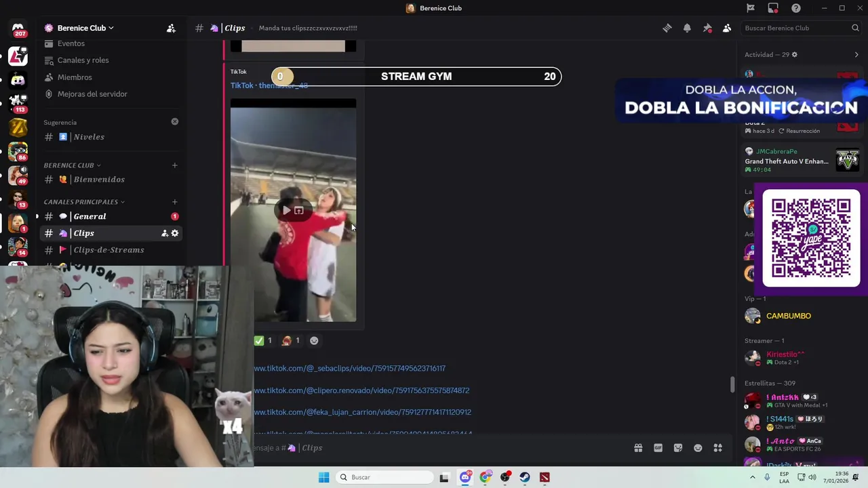Open Discord from the taskbar
The image size is (868, 488).
point(465,477)
